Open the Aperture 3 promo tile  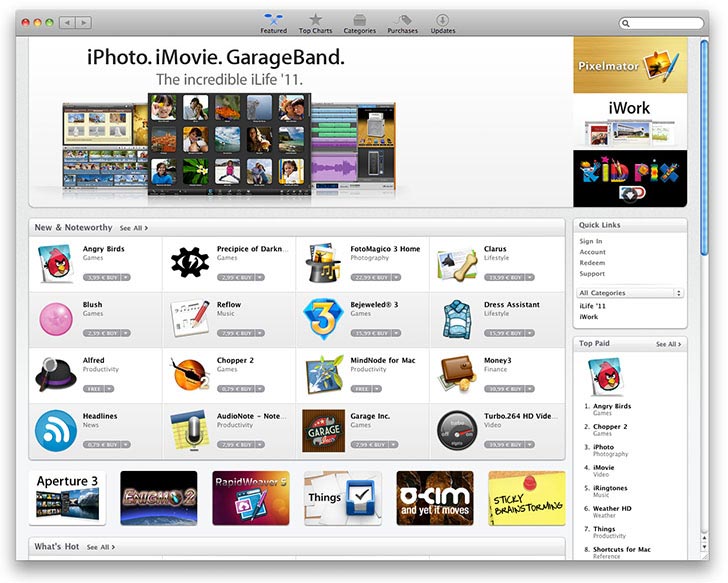coord(67,498)
